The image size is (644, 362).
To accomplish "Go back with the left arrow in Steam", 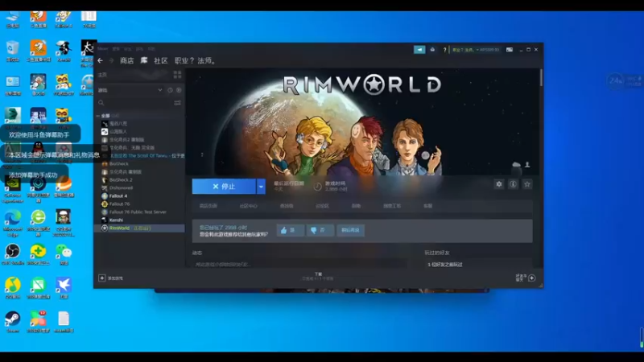I will 100,61.
